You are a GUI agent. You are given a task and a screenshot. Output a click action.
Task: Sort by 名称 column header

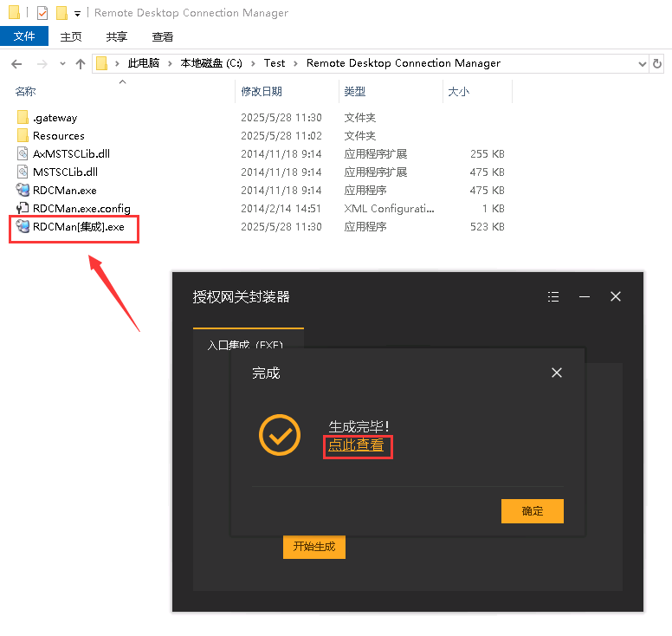(25, 91)
